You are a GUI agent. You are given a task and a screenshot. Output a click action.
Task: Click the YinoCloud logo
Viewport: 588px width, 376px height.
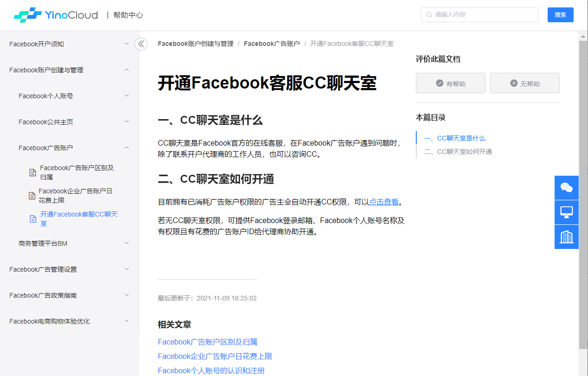(56, 15)
